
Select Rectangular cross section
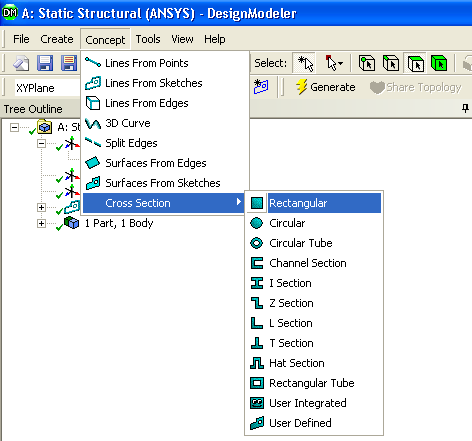coord(314,203)
